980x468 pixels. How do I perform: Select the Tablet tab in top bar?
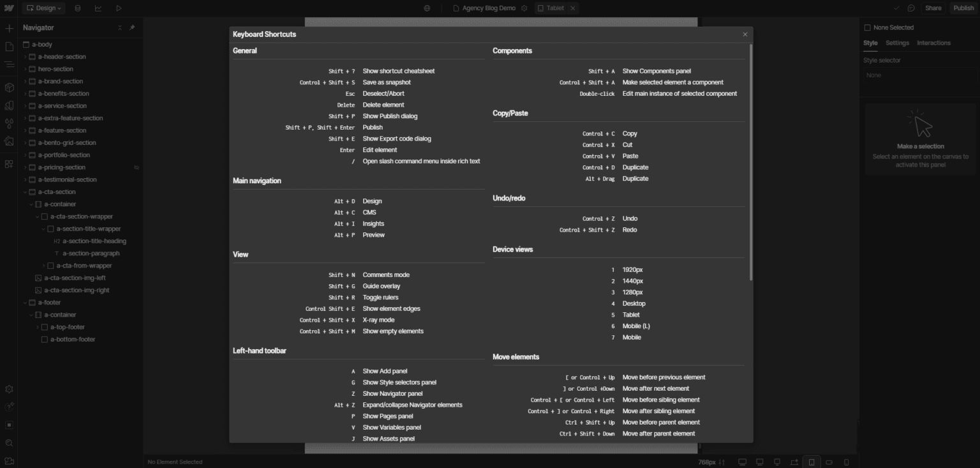551,8
